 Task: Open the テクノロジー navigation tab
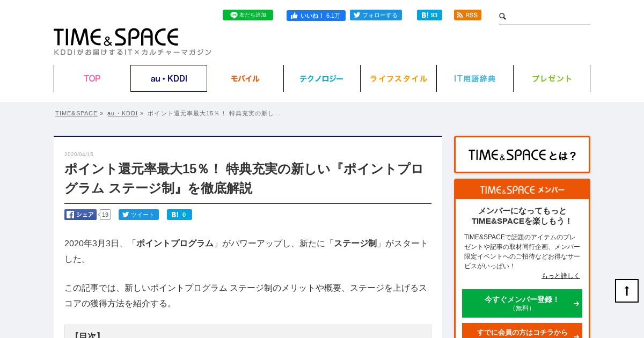321,78
